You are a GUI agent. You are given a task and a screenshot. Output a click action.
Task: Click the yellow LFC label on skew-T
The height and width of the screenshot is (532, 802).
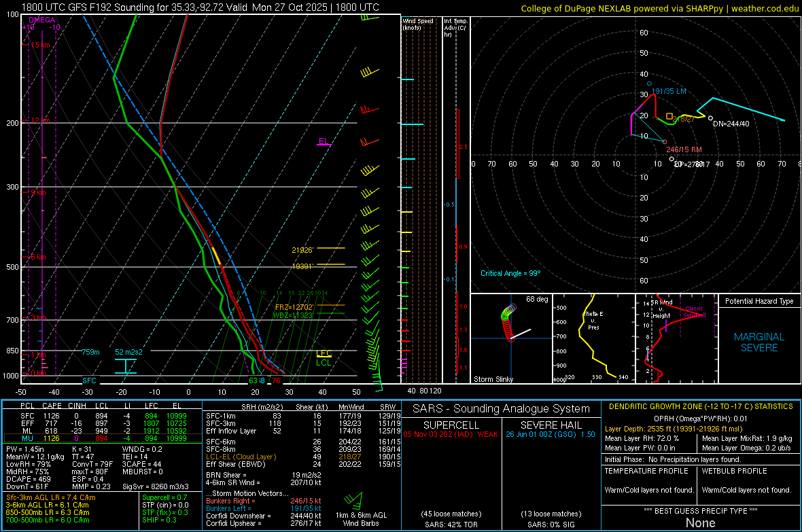tap(324, 353)
